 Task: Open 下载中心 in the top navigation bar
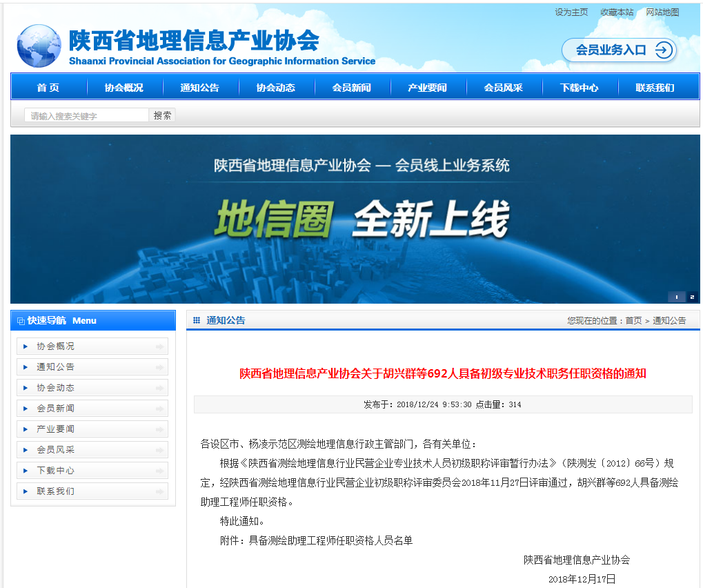580,88
